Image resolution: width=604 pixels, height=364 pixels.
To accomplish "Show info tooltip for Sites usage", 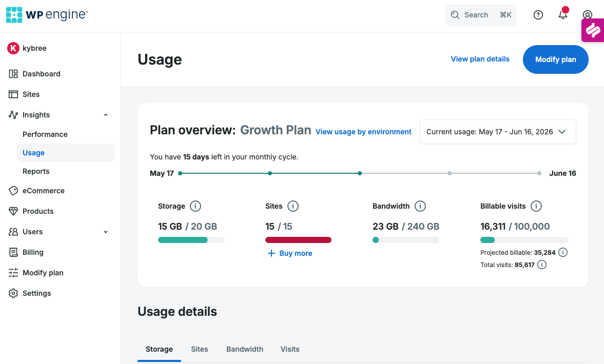I will (293, 206).
